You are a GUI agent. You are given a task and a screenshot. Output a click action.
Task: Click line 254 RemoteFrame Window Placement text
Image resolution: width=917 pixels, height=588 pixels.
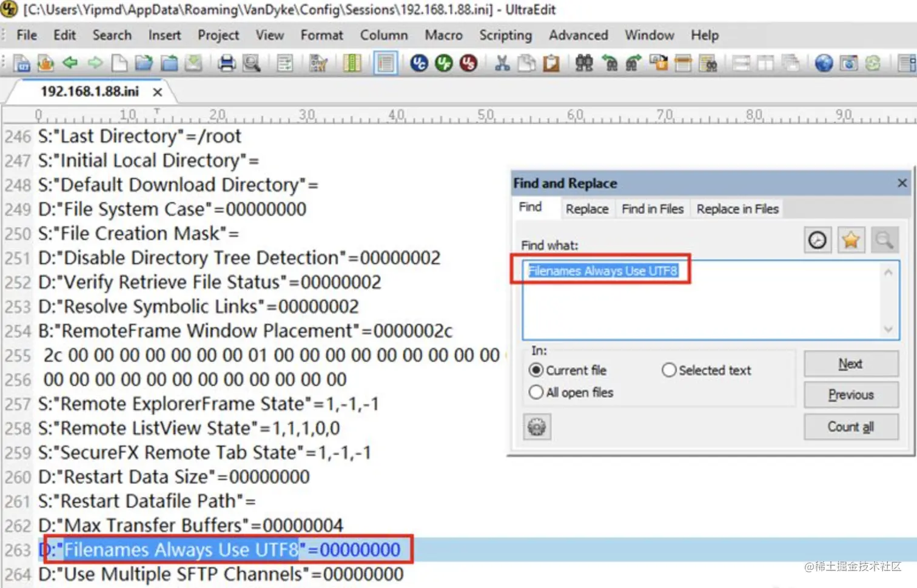246,331
